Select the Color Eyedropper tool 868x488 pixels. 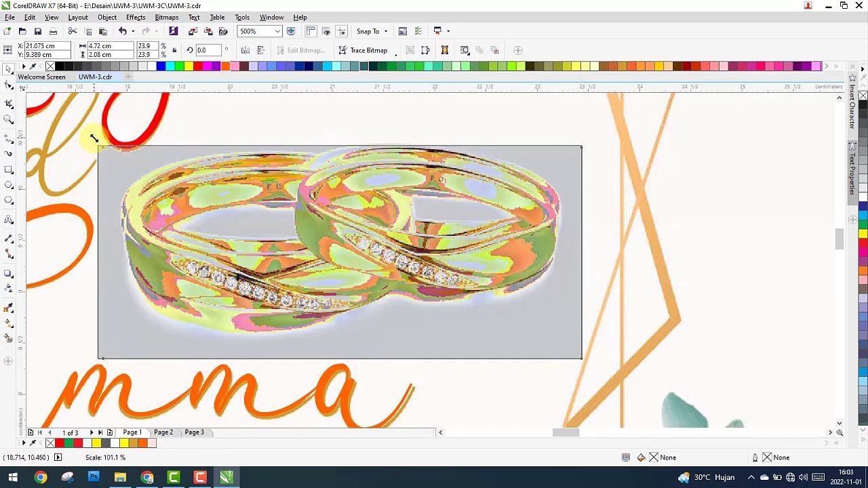[9, 308]
